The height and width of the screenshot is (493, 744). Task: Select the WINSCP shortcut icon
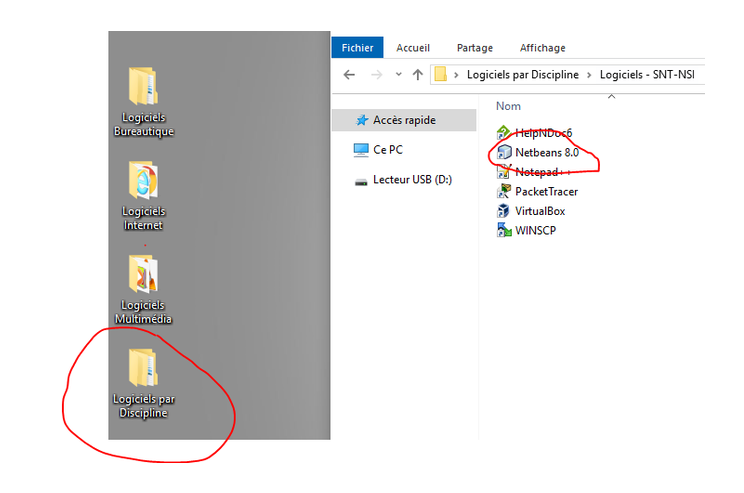click(x=503, y=230)
